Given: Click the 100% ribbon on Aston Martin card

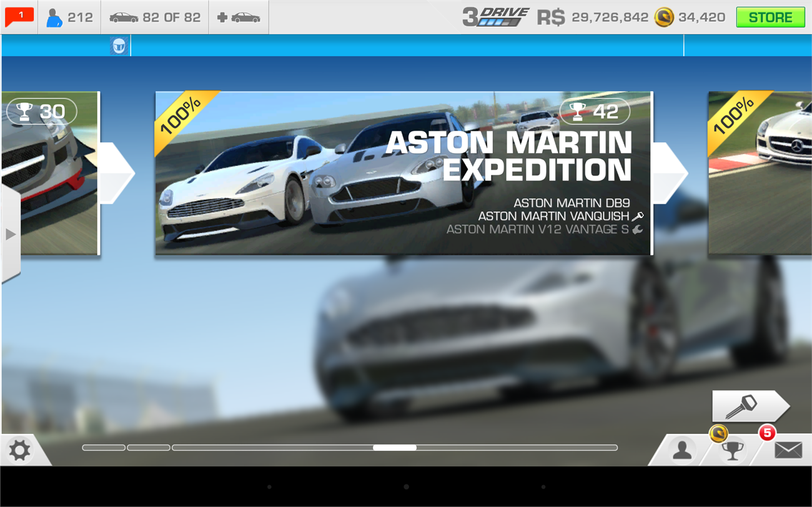Looking at the screenshot, I should pyautogui.click(x=182, y=115).
